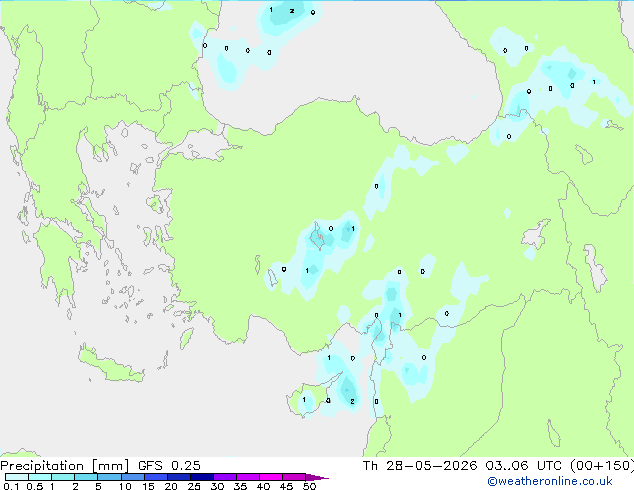Select the 10–15 mm legend swatch
This screenshot has height=490, width=634.
[133, 477]
